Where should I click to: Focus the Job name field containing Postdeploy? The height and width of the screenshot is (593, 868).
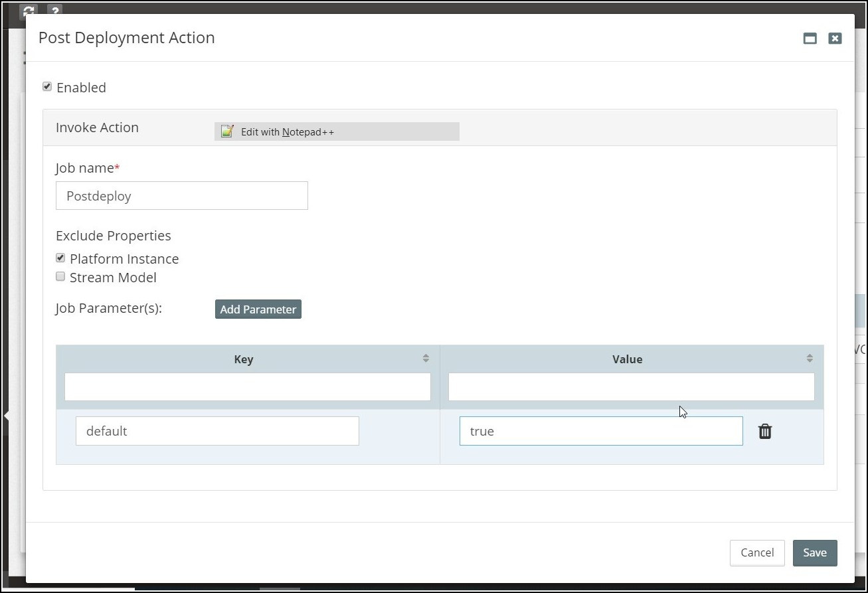click(181, 196)
